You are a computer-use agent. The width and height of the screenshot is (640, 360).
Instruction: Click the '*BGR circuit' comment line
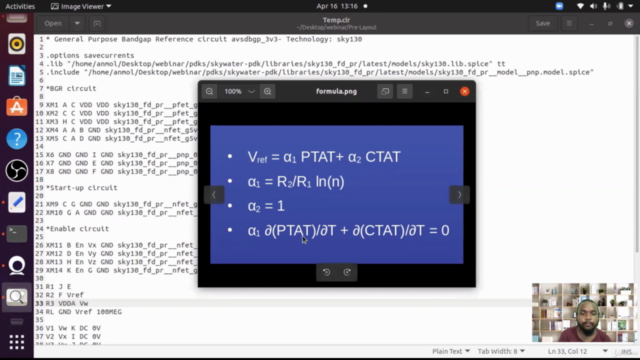click(x=71, y=89)
